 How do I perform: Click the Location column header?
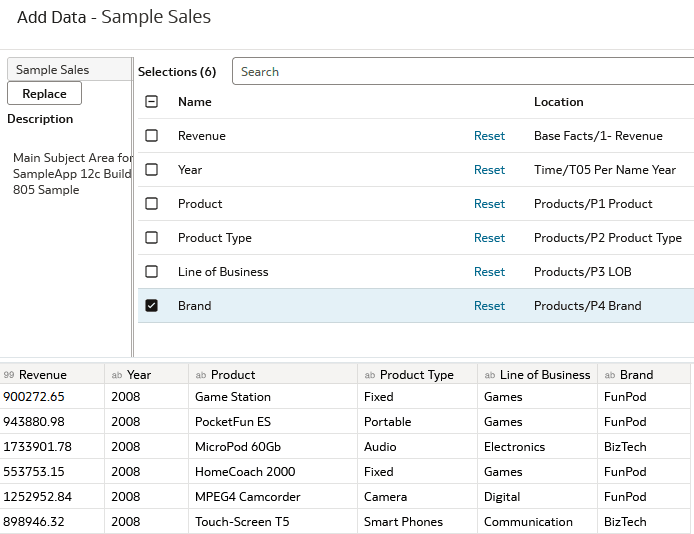click(x=558, y=102)
